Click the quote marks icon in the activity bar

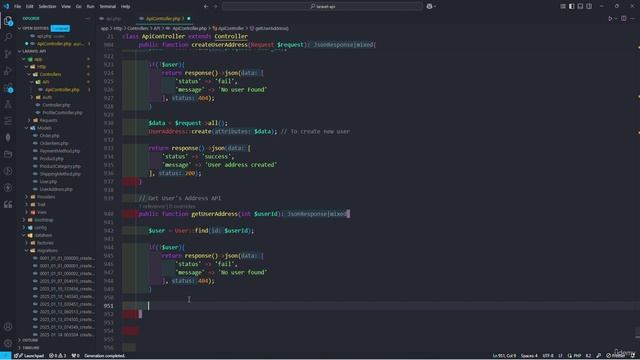click(8, 204)
